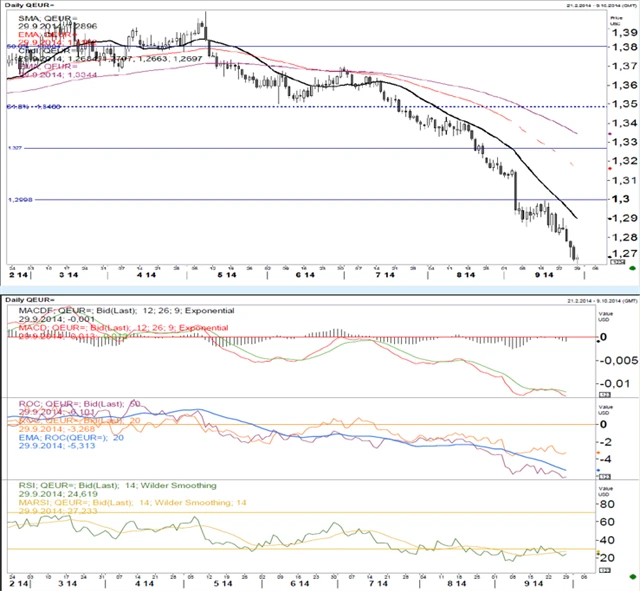Click the green icon at RSI panel corner
This screenshot has width=640, height=591.
632,578
